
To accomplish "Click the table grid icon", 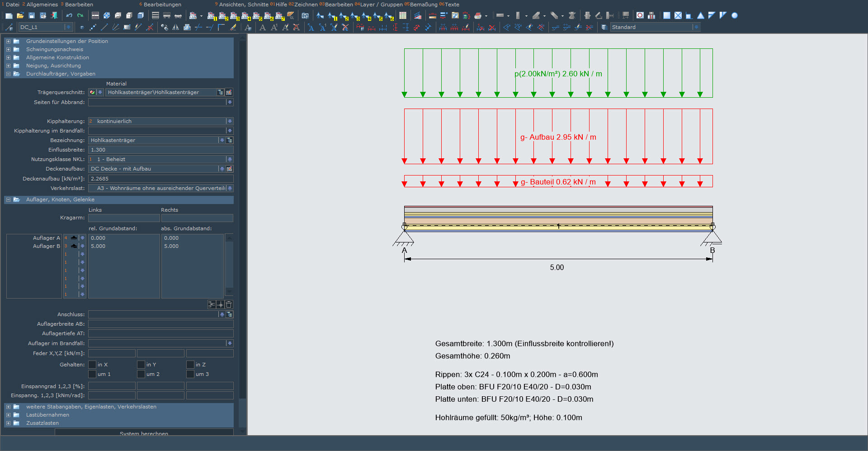I will tap(403, 15).
